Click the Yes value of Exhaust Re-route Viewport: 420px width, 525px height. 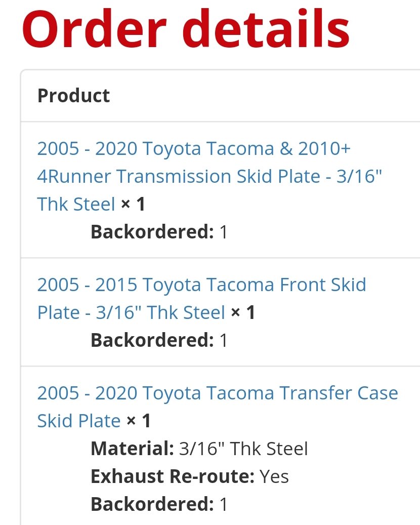[x=274, y=476]
